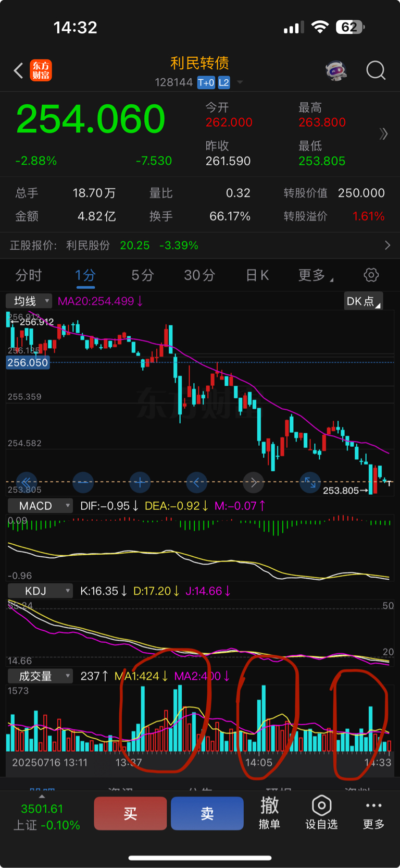Tap the T+0 badge

[x=206, y=82]
